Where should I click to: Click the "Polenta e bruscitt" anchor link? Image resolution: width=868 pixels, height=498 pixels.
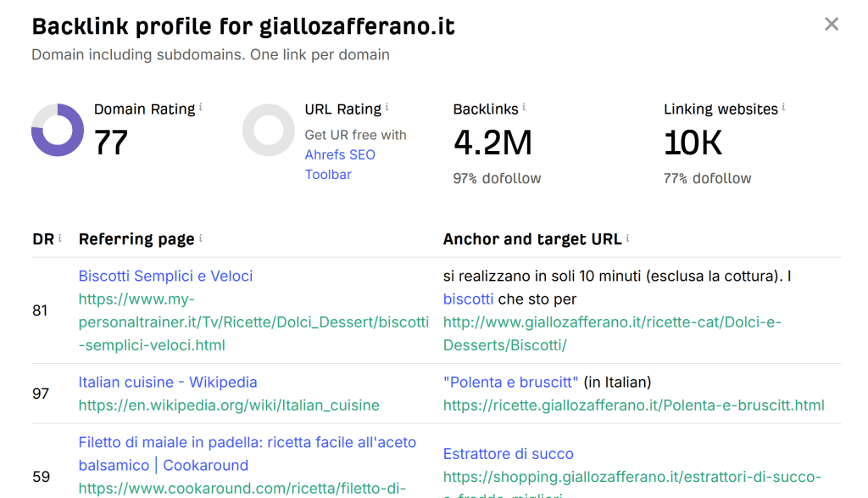[x=510, y=383]
